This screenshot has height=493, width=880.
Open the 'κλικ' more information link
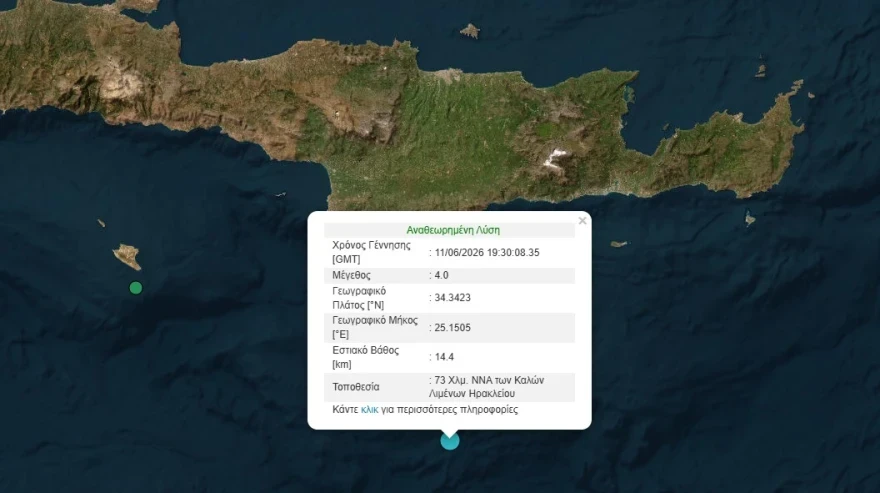click(369, 410)
